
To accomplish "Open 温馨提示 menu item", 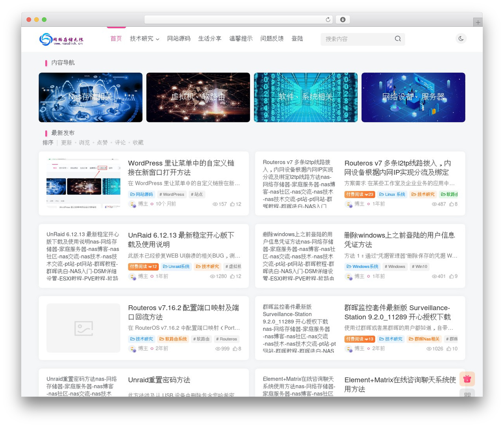I will coord(241,39).
